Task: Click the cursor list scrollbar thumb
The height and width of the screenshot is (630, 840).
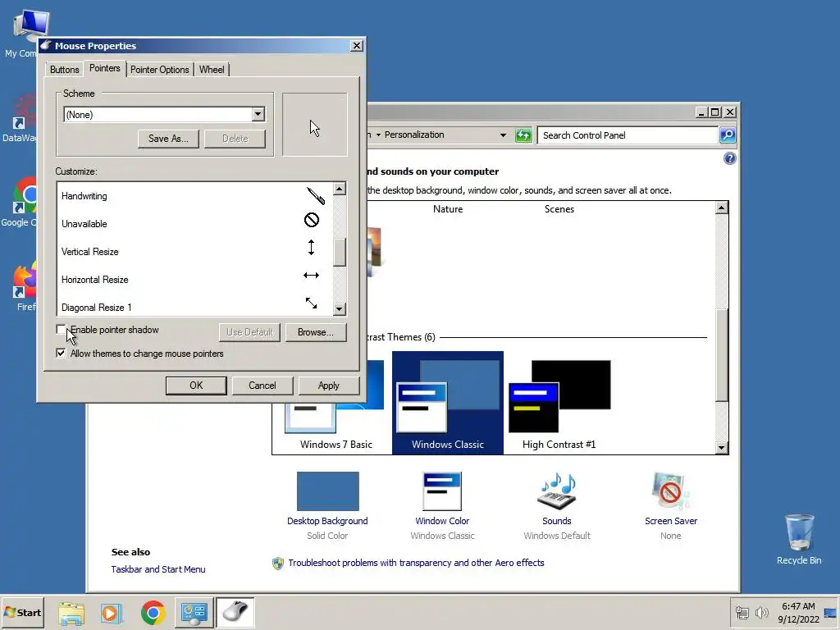Action: coord(339,252)
